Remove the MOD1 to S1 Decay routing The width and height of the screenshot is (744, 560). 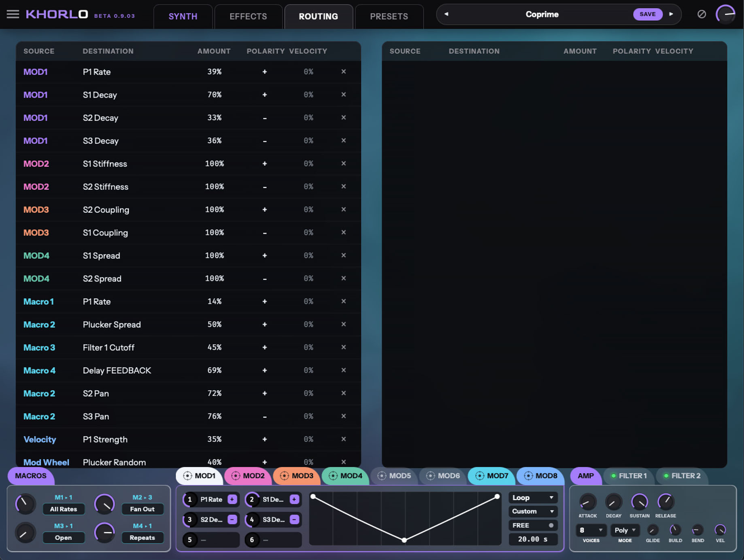click(x=344, y=95)
